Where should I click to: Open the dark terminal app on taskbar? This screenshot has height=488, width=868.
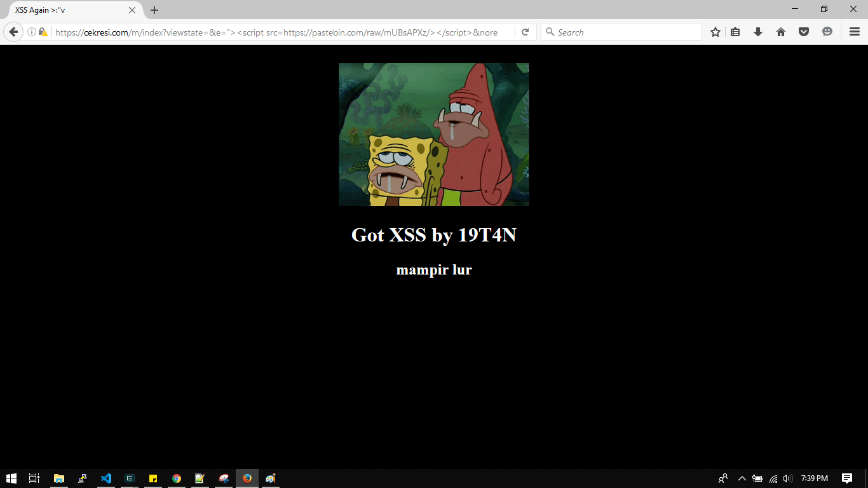tap(130, 478)
